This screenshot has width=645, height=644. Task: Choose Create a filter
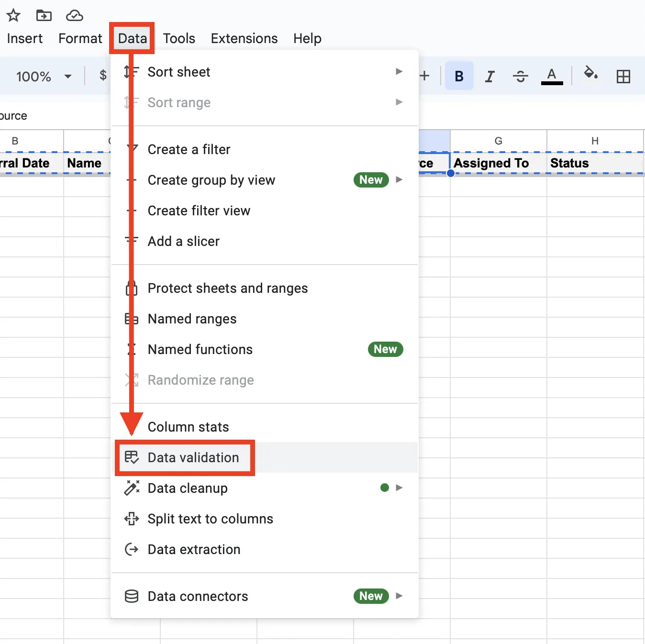coord(265,149)
